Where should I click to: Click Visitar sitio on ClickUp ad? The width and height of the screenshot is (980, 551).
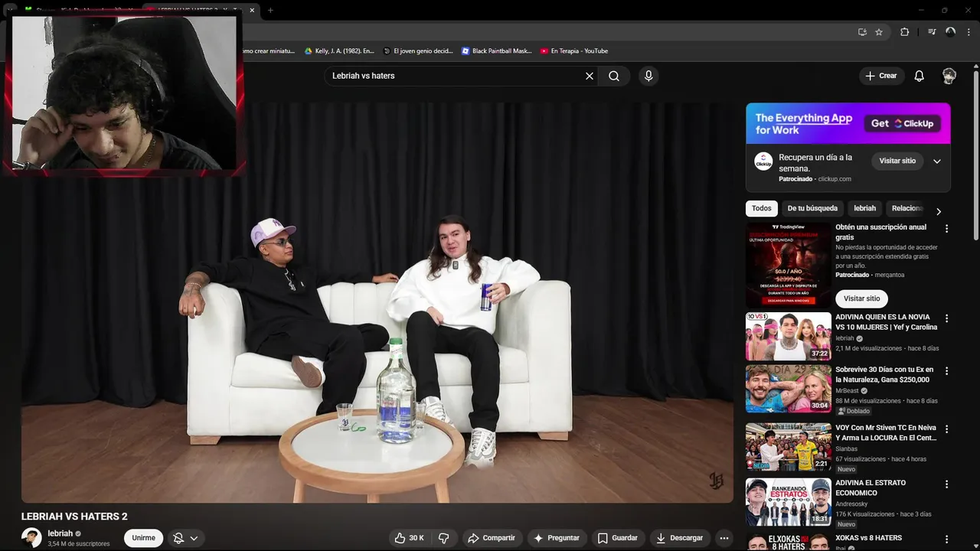(x=897, y=161)
